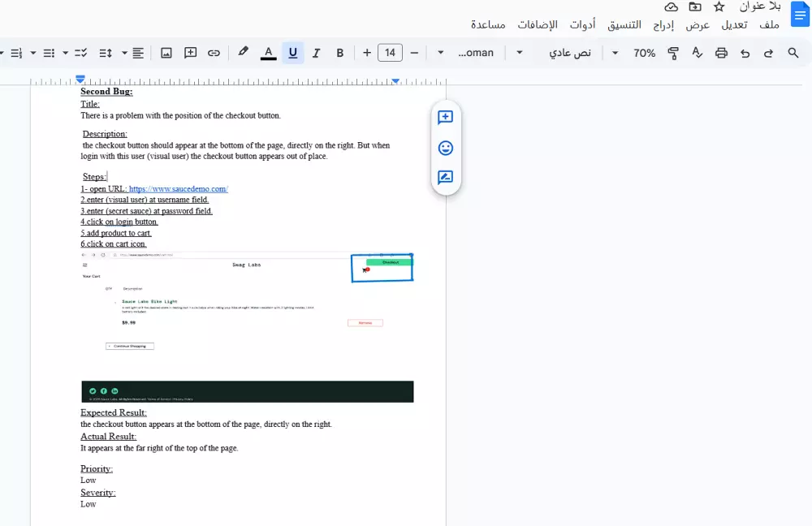Open the إدراج menu
812x526 pixels.
coord(663,24)
